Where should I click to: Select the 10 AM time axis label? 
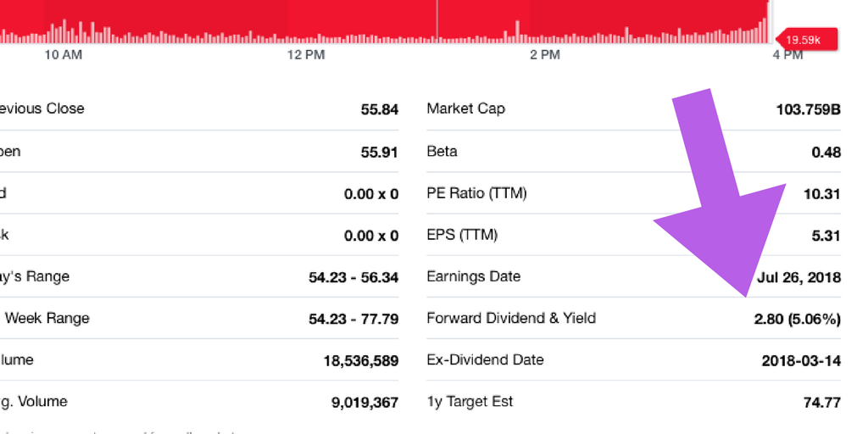coord(63,55)
